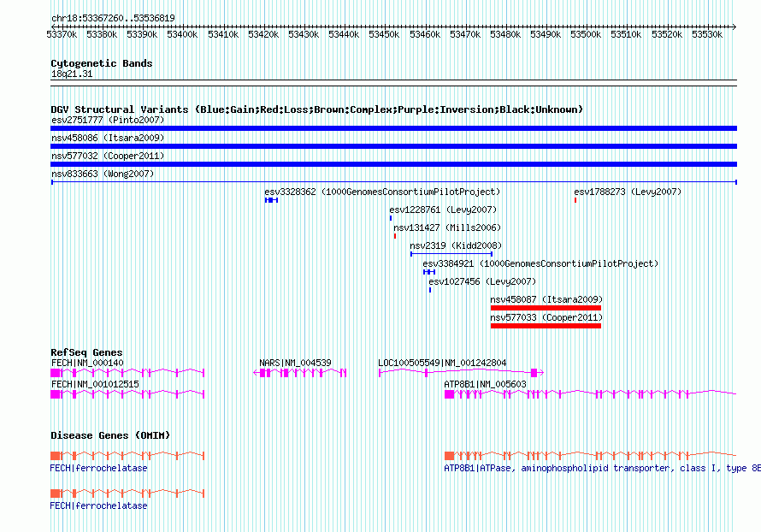Open esv1027456 (Levy2007) label

click(482, 281)
